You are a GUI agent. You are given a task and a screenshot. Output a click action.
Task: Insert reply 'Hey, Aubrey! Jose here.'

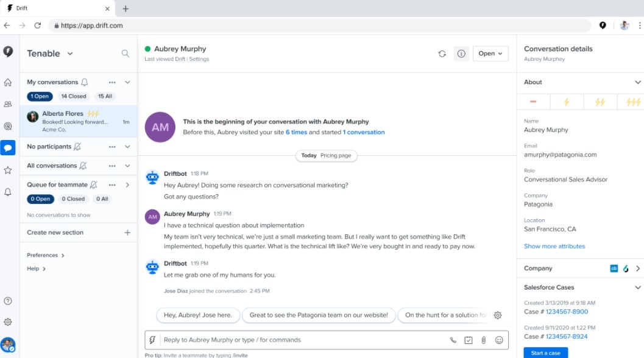click(x=197, y=315)
